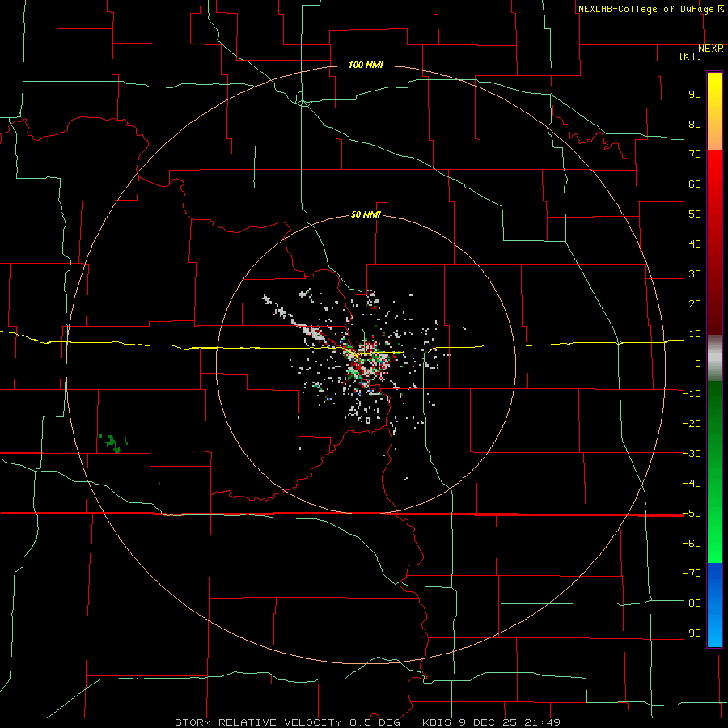The image size is (728, 728).
Task: Click the -40 value on the velocity scale
Action: [x=692, y=484]
